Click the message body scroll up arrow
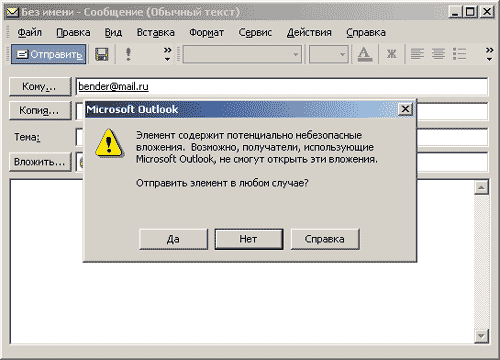This screenshot has width=500, height=360. click(x=481, y=187)
